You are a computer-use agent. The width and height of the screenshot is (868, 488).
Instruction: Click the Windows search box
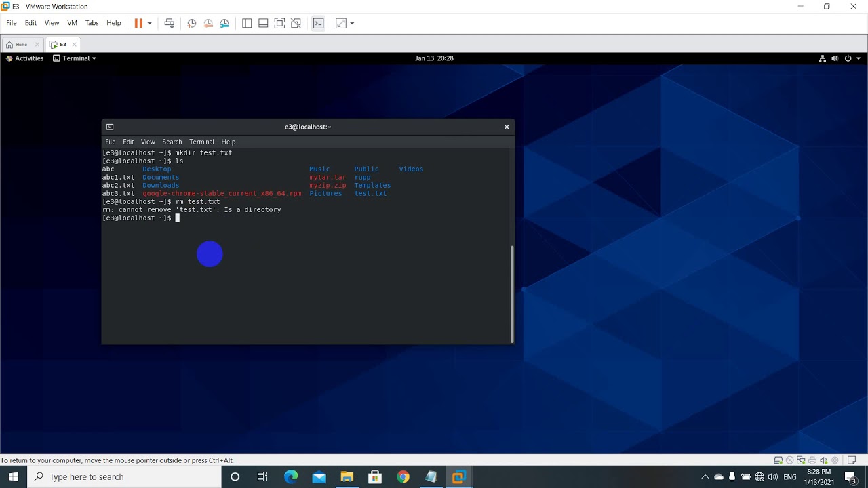(x=124, y=476)
